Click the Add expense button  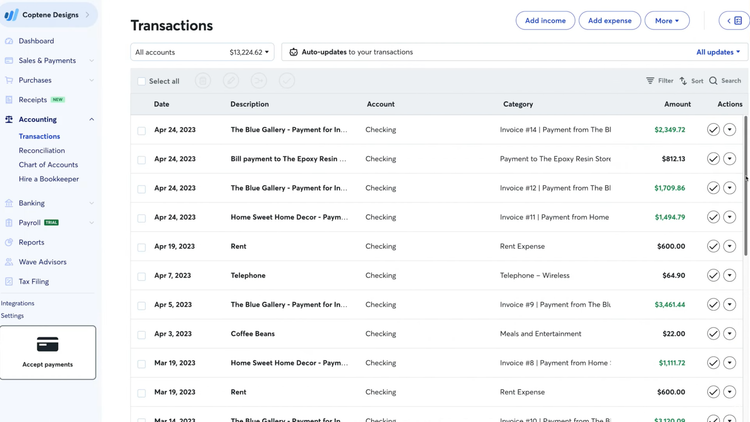point(610,21)
